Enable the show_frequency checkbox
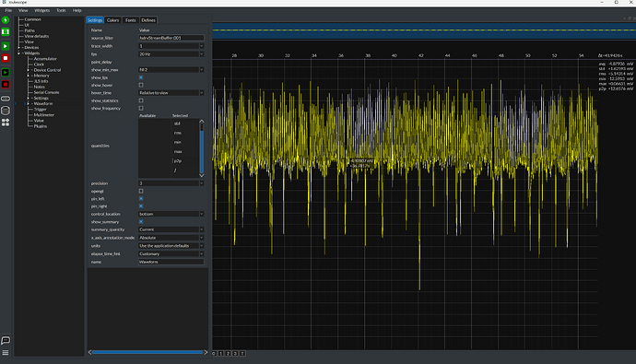The height and width of the screenshot is (364, 636). coord(141,108)
